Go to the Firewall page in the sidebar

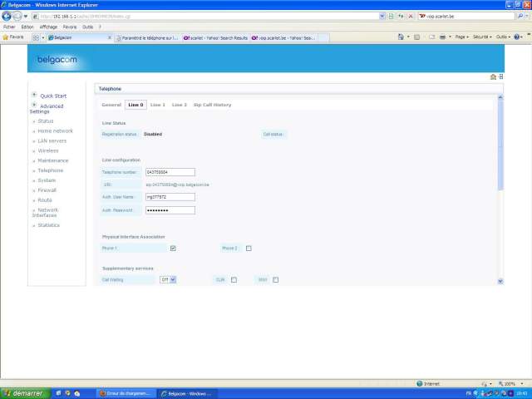pyautogui.click(x=47, y=190)
